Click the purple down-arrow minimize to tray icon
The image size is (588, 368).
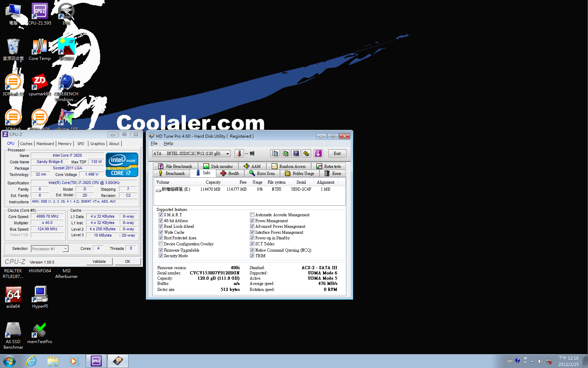point(318,154)
